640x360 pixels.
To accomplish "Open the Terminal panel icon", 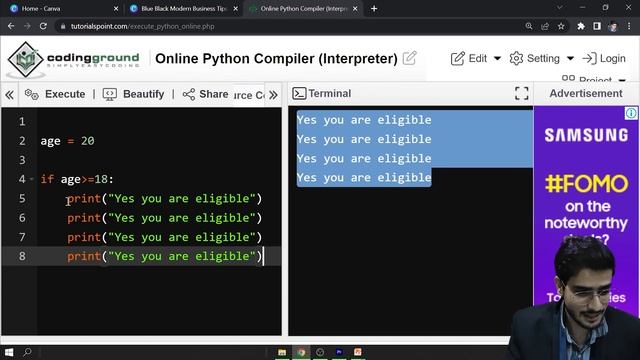I will tap(299, 93).
